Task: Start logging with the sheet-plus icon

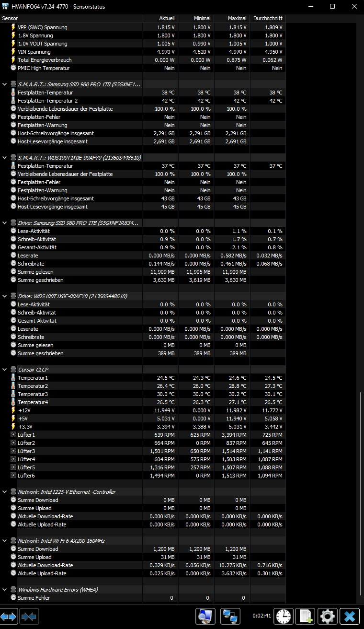Action: pos(305,616)
